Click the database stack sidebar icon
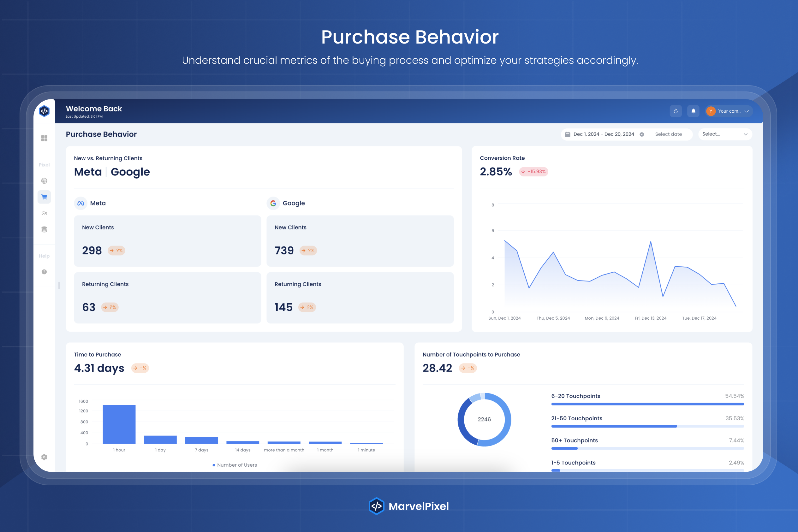Image resolution: width=798 pixels, height=532 pixels. click(x=44, y=230)
